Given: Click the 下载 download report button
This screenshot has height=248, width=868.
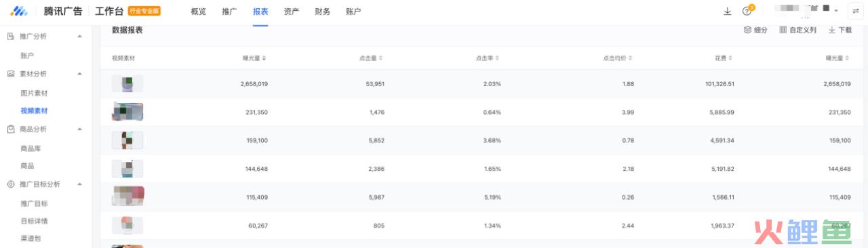Looking at the screenshot, I should pos(840,30).
